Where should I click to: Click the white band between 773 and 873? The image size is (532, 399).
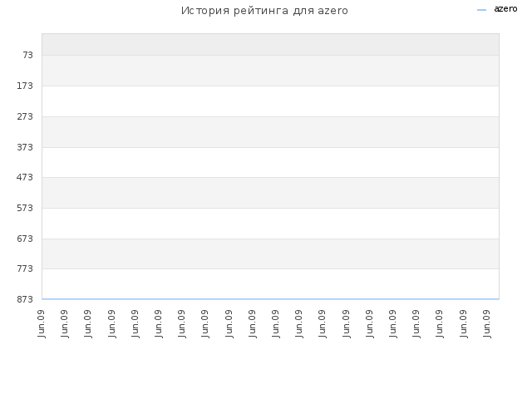[x=270, y=283]
